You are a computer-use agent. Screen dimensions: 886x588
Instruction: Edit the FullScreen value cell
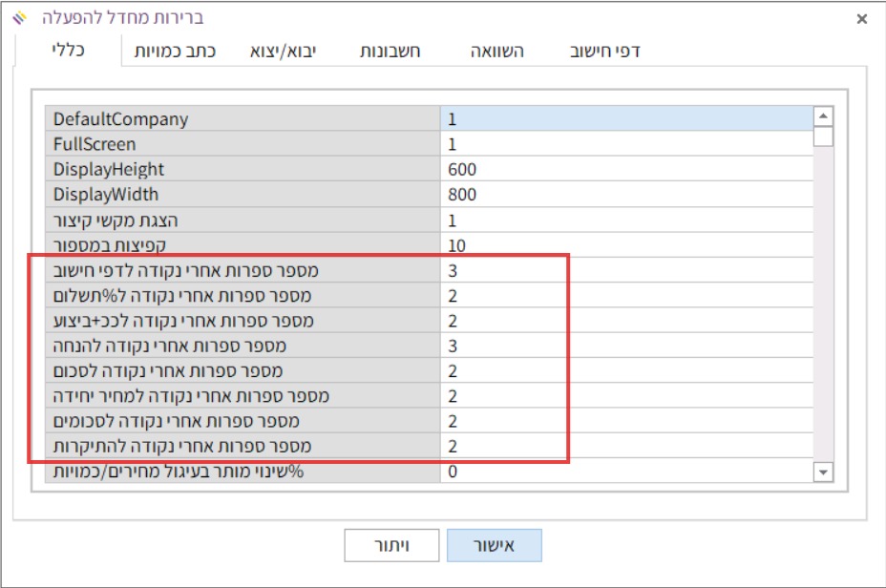coord(625,144)
